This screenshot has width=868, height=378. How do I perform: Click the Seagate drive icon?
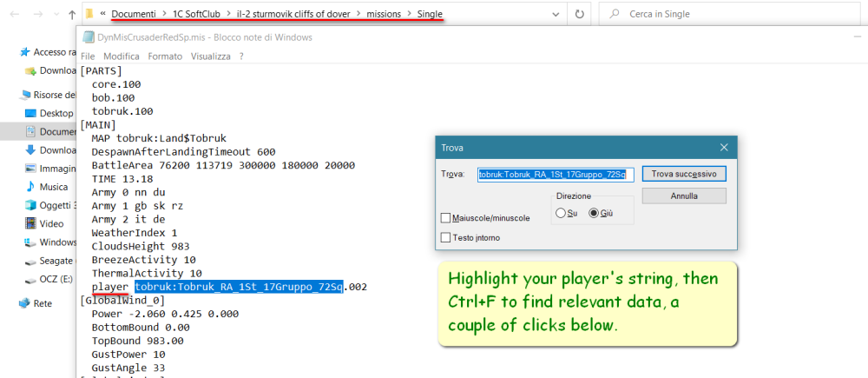(30, 261)
